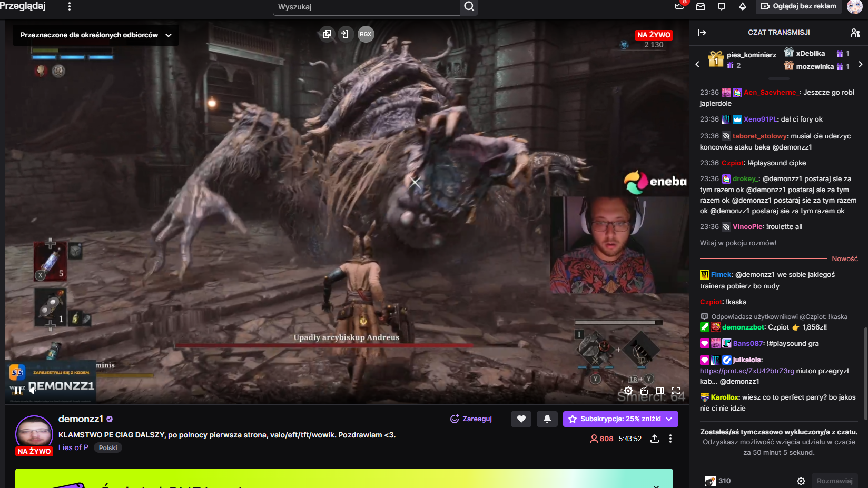Click username Karollox in chat
Screen dimensions: 868x488
725,397
